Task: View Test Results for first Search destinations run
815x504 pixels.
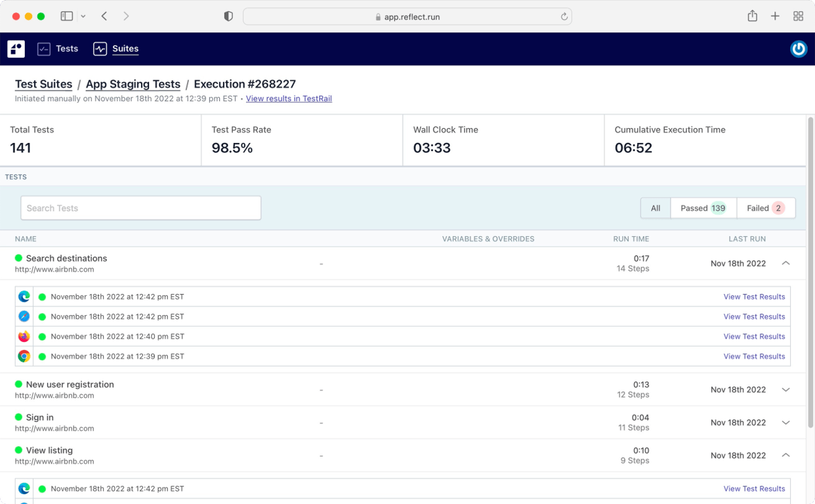Action: pos(754,297)
